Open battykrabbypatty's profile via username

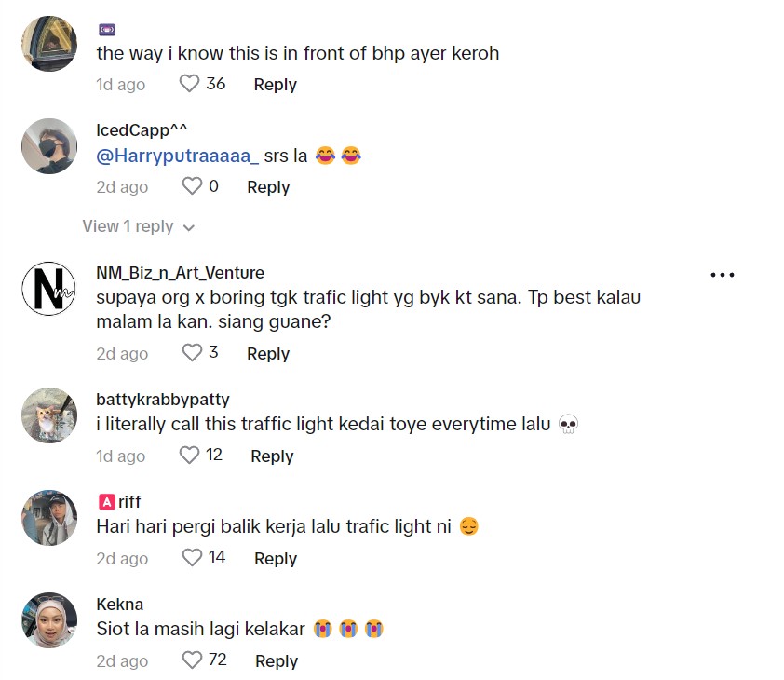pyautogui.click(x=162, y=399)
